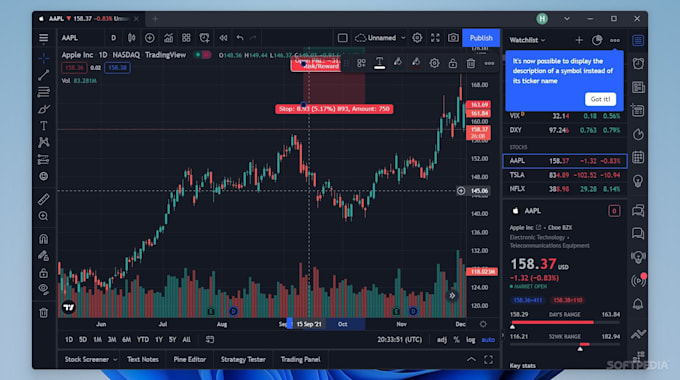Open the time axis settings gear
This screenshot has width=680, height=380.
tap(483, 324)
